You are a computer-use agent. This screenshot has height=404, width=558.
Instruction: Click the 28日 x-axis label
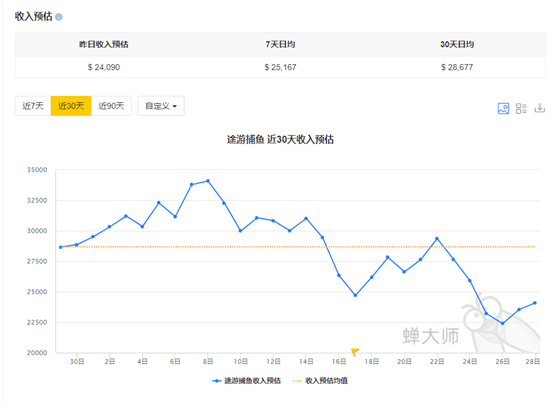click(x=533, y=362)
